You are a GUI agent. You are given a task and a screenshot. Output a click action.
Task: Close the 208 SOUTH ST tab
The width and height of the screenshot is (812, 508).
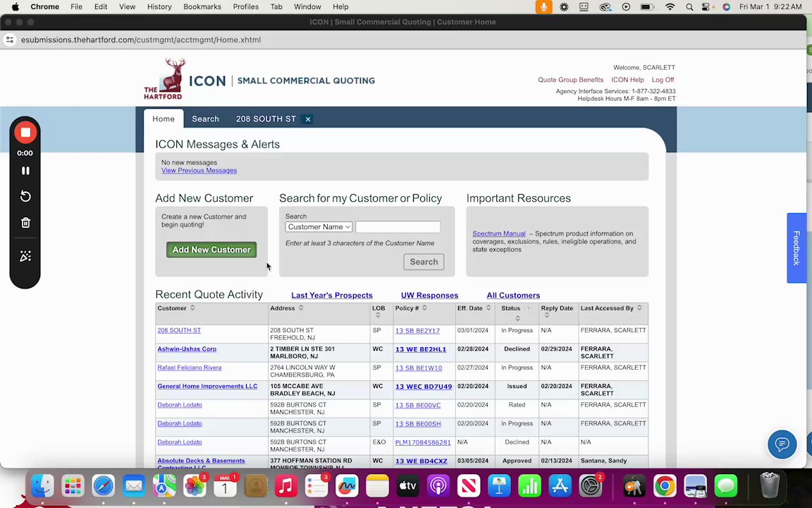pyautogui.click(x=307, y=119)
